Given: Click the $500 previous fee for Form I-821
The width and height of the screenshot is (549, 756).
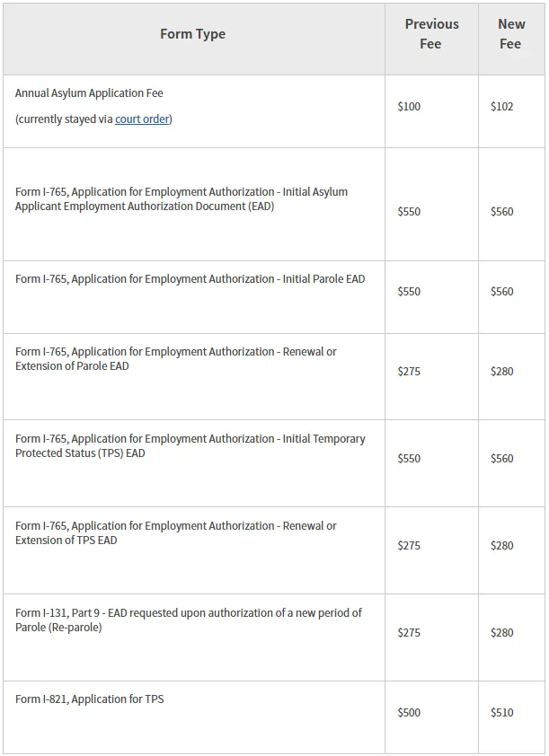Looking at the screenshot, I should coord(409,713).
